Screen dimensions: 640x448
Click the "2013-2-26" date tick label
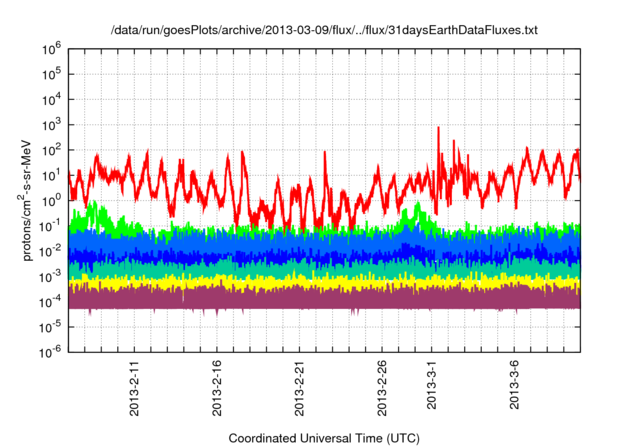(382, 388)
